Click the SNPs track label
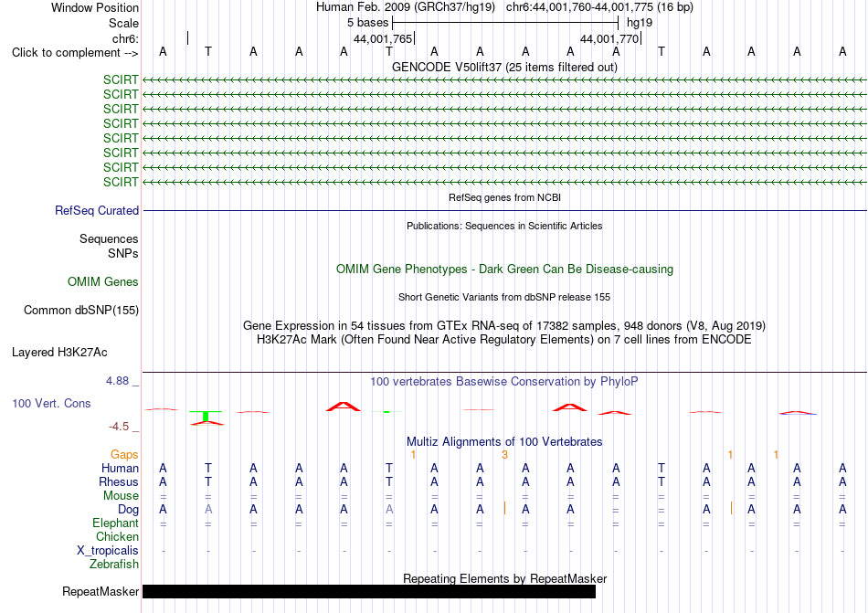The width and height of the screenshot is (868, 613). coord(123,253)
